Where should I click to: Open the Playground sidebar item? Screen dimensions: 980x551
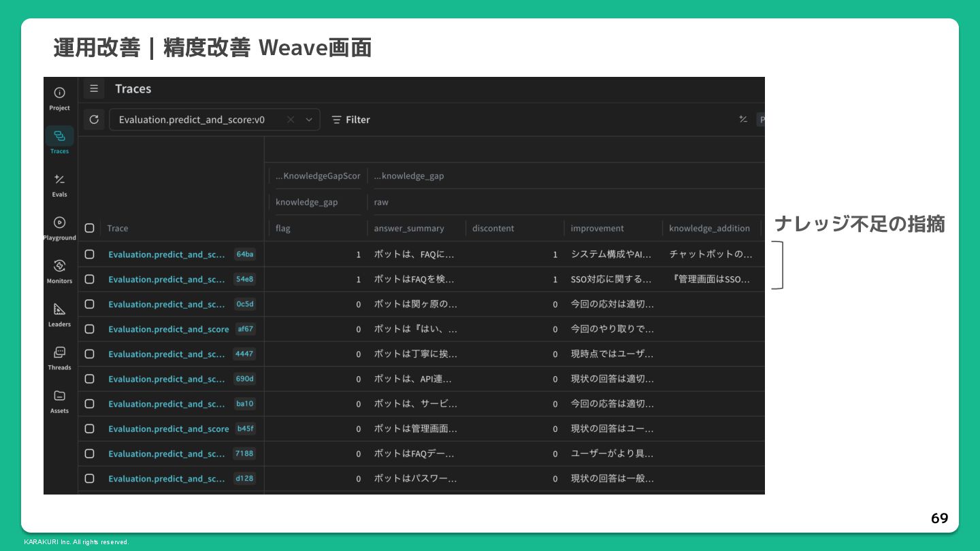[x=60, y=228]
